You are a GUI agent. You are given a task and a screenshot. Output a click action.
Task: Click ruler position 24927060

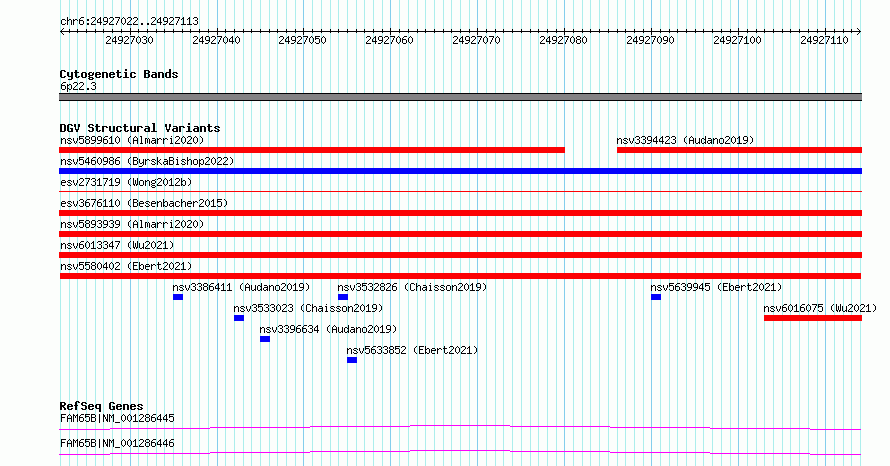389,40
